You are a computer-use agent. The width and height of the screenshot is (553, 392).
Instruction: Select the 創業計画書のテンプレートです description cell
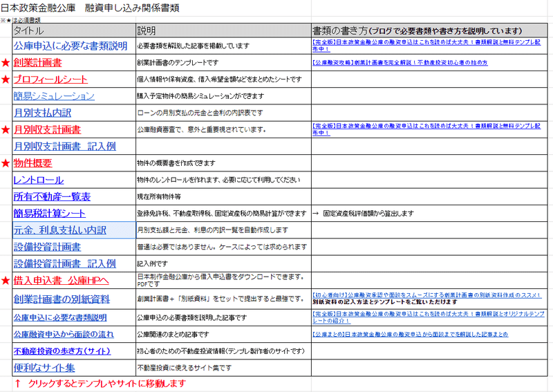pos(223,63)
